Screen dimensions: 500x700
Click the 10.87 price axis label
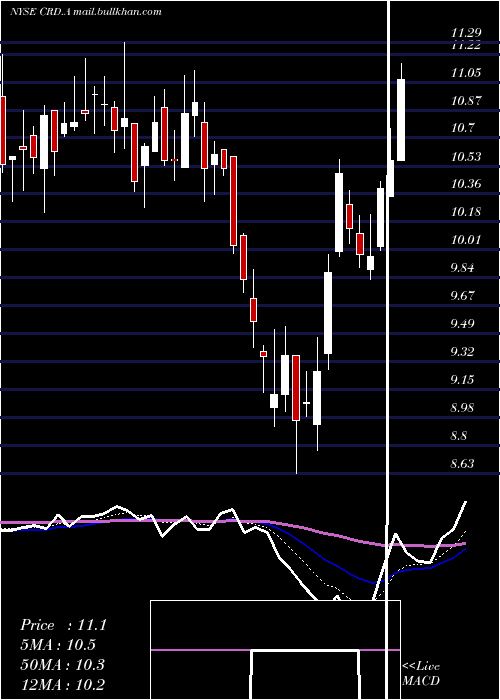466,101
